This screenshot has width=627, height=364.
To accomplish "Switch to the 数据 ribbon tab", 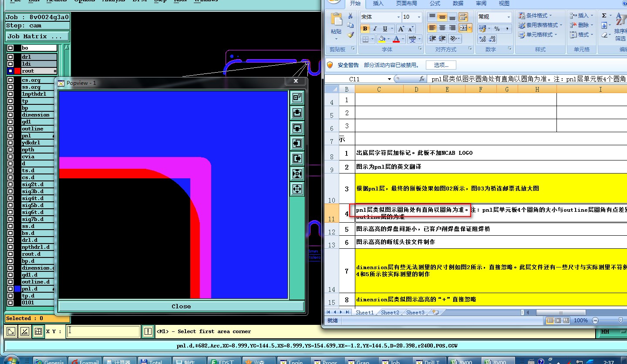I will click(x=458, y=3).
